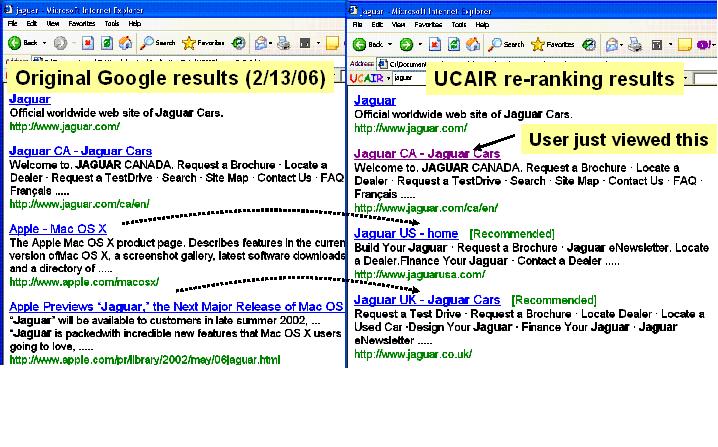Image resolution: width=718 pixels, height=447 pixels.
Task: Open the 'Apple - Mac OS X' result link
Action: [x=57, y=230]
